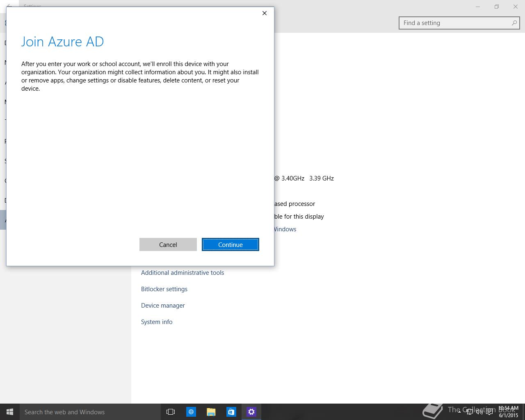The height and width of the screenshot is (420, 525).
Task: Open the network status tray icon
Action: [x=469, y=412]
